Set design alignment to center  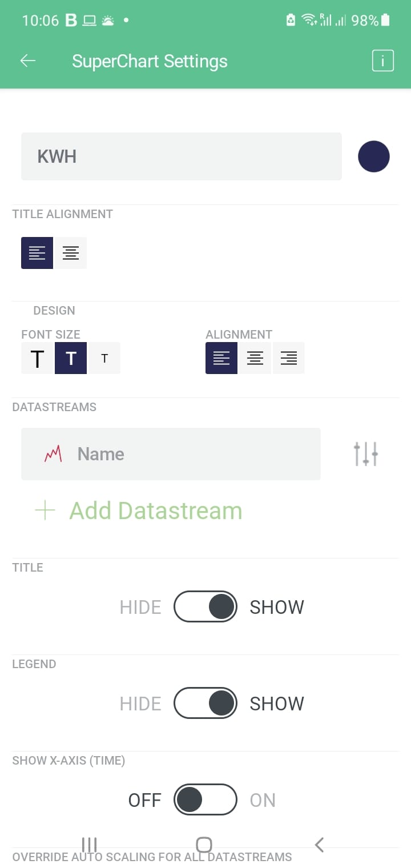255,358
